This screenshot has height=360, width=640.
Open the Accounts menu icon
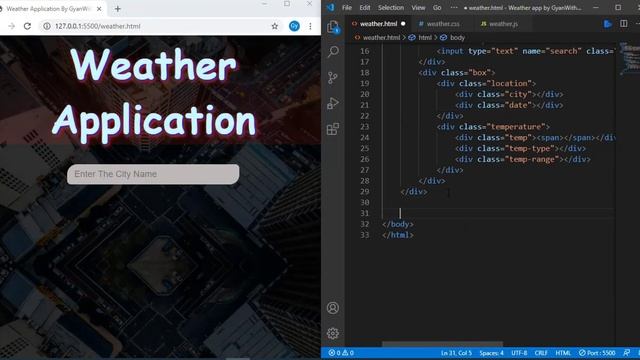(x=333, y=308)
